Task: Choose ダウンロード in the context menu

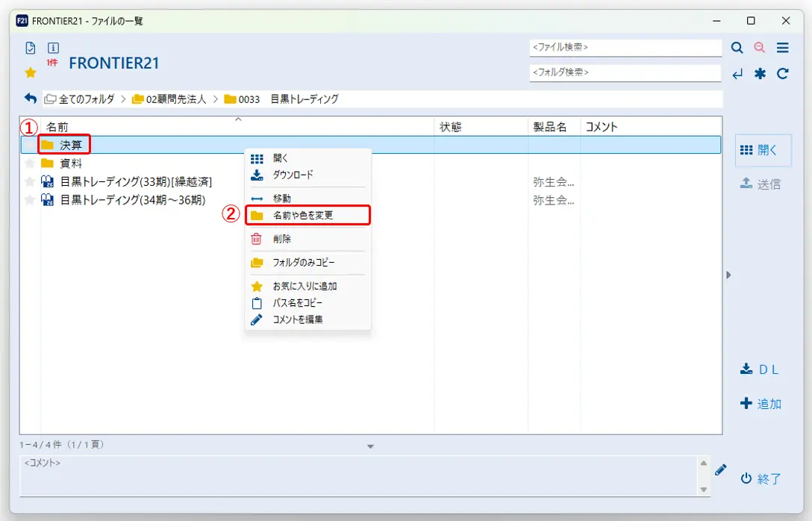Action: click(308, 175)
